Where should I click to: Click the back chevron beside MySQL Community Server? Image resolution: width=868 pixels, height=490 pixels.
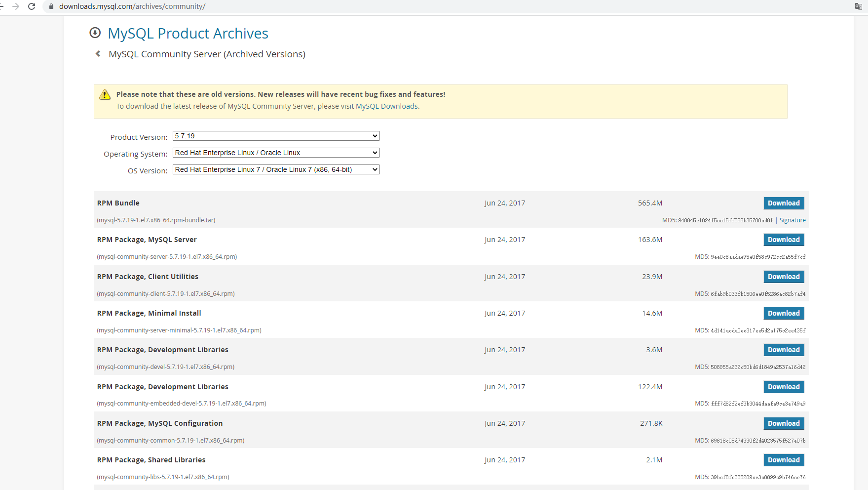point(98,54)
